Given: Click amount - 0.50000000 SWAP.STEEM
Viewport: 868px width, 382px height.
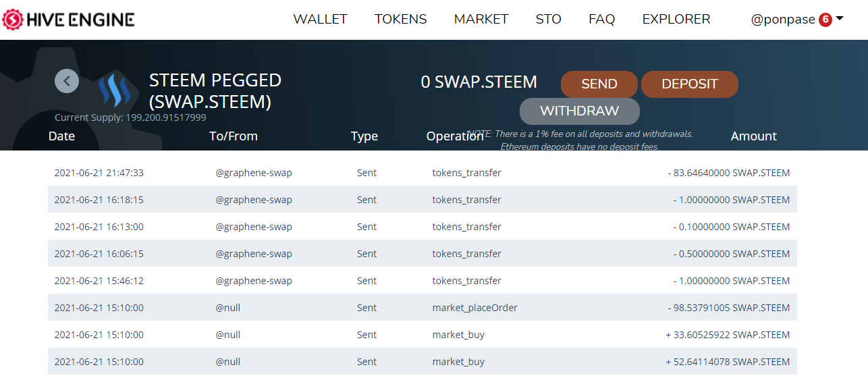Looking at the screenshot, I should [x=732, y=254].
